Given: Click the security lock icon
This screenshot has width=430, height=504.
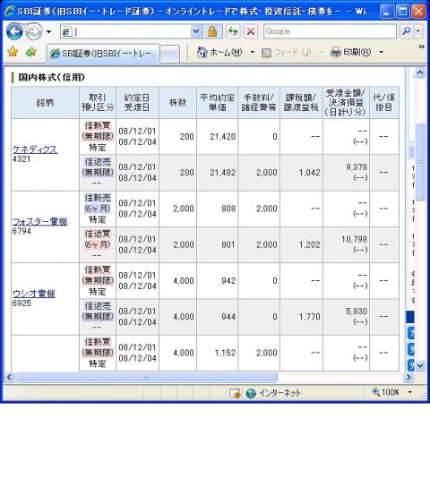Looking at the screenshot, I should point(212,31).
